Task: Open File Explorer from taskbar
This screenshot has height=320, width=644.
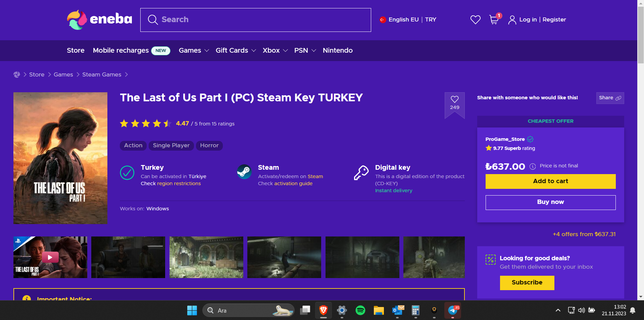Action: coord(379,311)
